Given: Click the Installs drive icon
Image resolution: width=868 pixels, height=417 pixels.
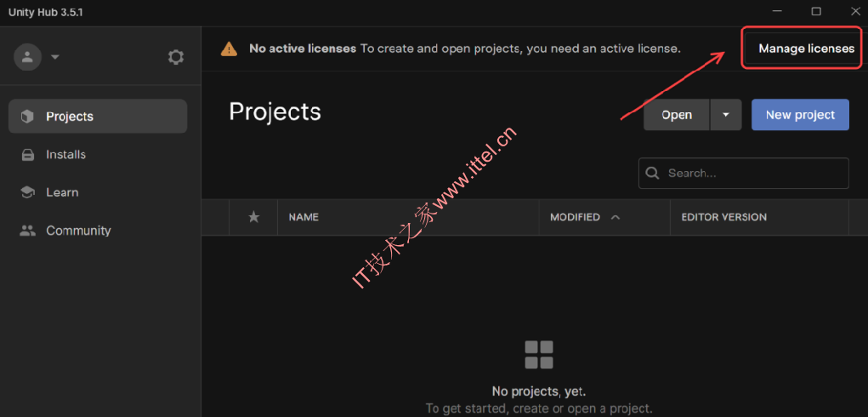Looking at the screenshot, I should click(27, 155).
